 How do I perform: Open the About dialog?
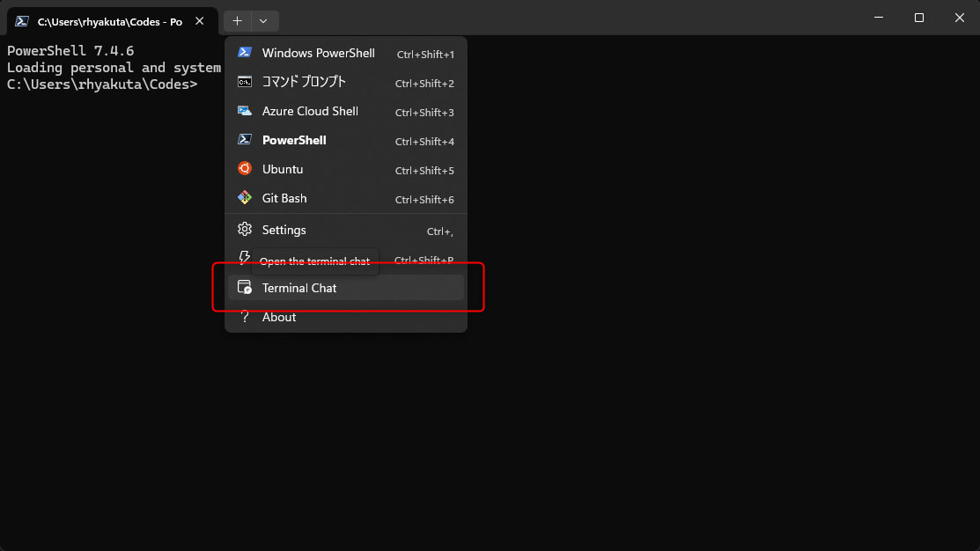tap(346, 317)
